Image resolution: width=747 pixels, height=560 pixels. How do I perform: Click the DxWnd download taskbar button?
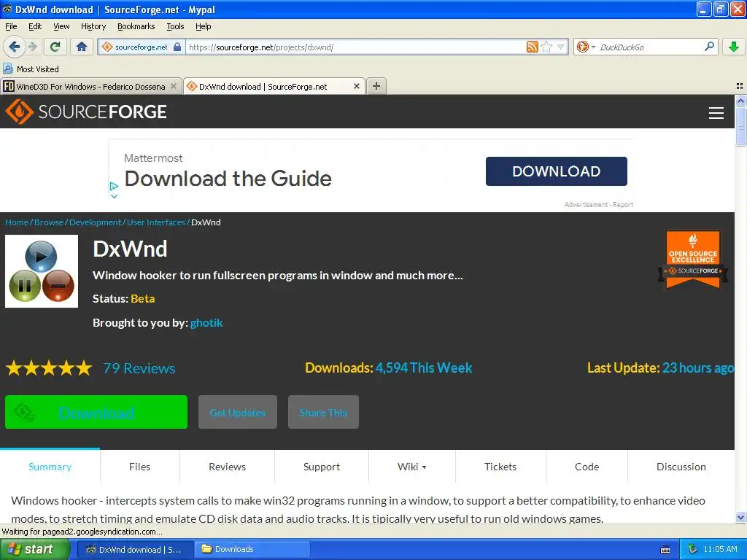(135, 549)
